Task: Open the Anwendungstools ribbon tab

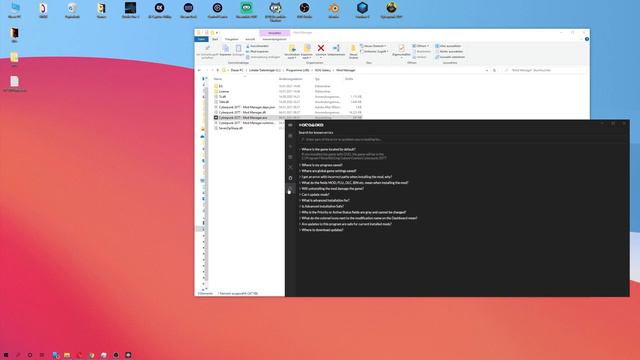Action: tap(274, 39)
